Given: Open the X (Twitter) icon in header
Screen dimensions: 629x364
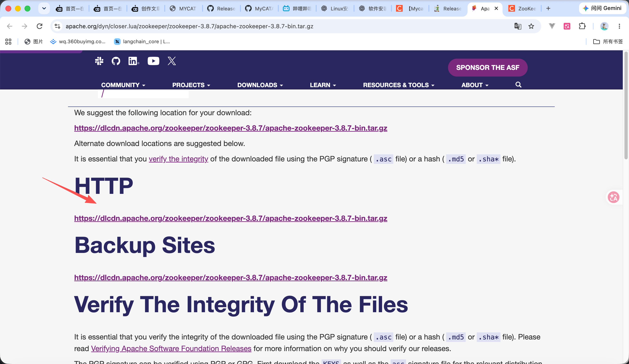Looking at the screenshot, I should pyautogui.click(x=172, y=61).
